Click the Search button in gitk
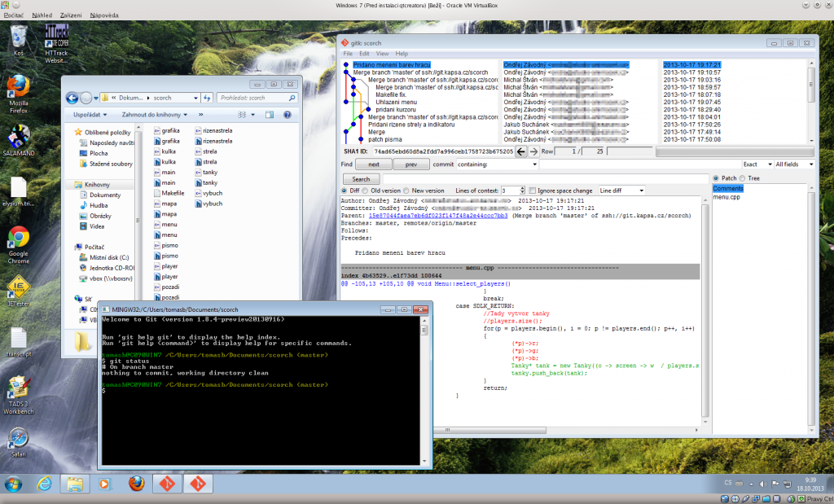834x504 pixels. [x=361, y=179]
